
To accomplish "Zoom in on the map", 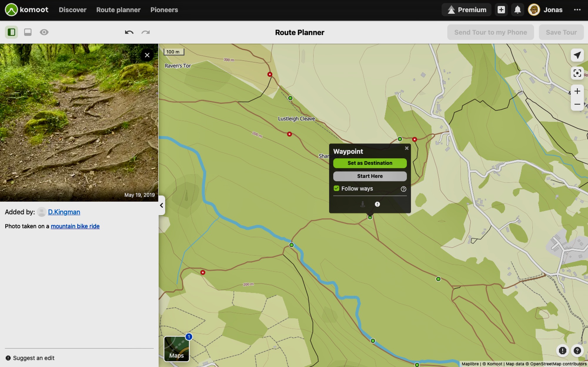I will (x=577, y=91).
